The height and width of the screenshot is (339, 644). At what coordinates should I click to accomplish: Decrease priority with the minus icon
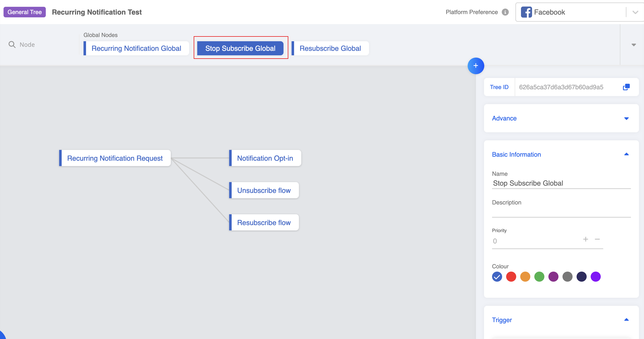(597, 239)
